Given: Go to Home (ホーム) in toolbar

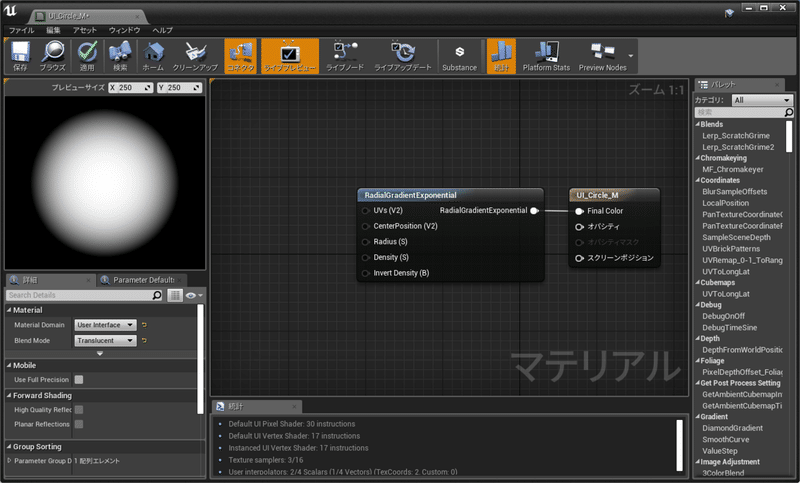Looking at the screenshot, I should (153, 56).
